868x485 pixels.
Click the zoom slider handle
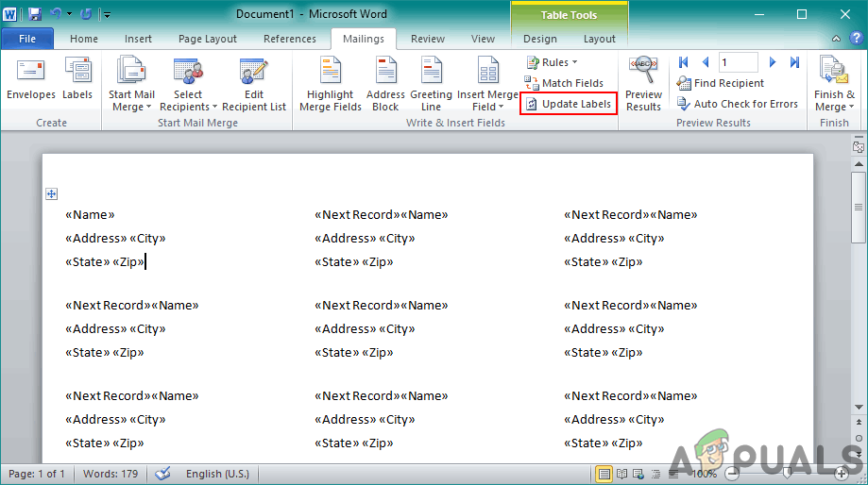(787, 474)
